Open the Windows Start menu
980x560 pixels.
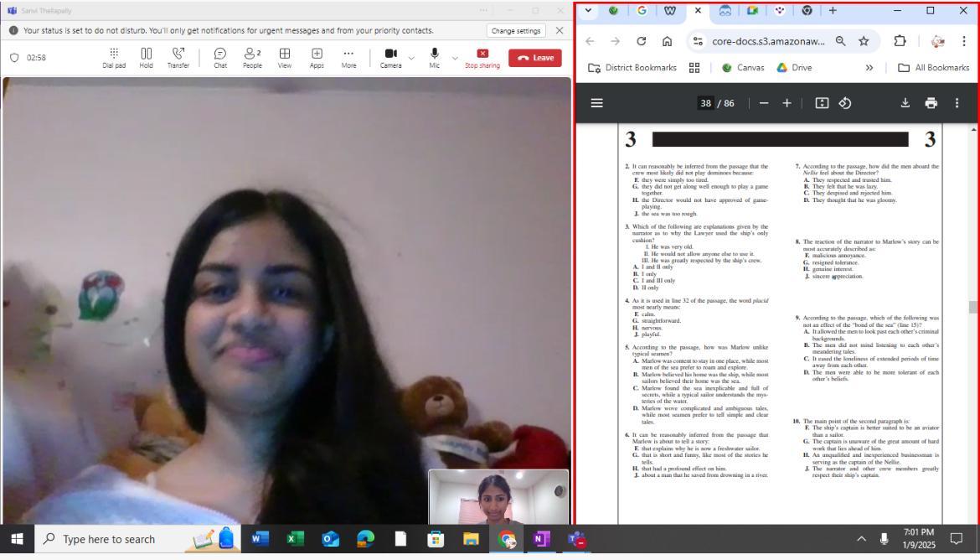coord(17,539)
